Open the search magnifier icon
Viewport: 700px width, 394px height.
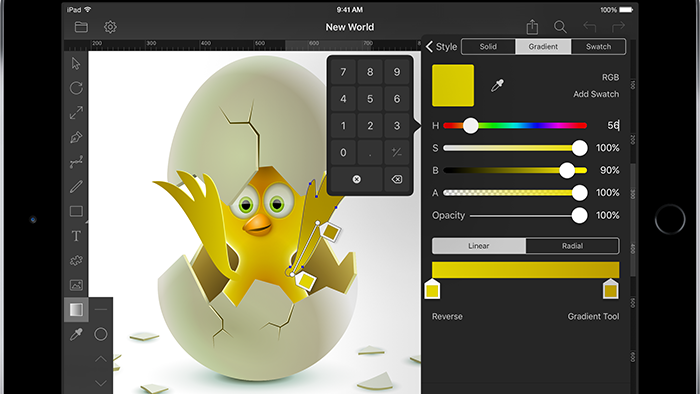[x=560, y=27]
